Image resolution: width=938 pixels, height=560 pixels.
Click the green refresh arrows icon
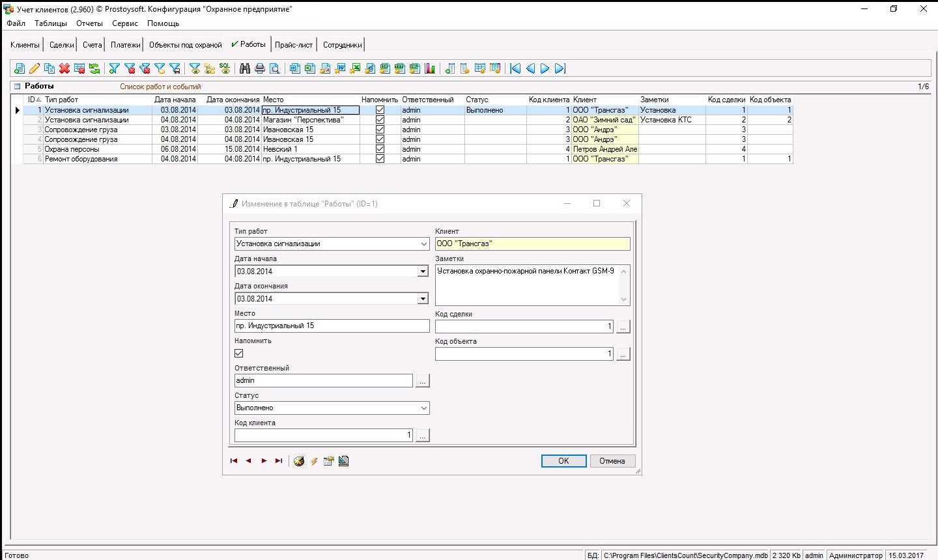pyautogui.click(x=94, y=68)
